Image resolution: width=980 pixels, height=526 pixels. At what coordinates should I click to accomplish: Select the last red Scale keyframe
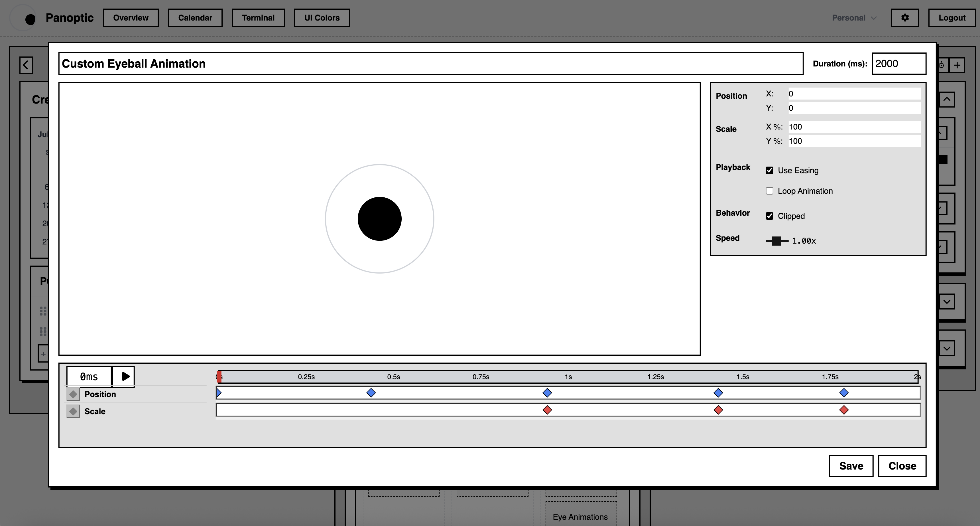coord(844,410)
